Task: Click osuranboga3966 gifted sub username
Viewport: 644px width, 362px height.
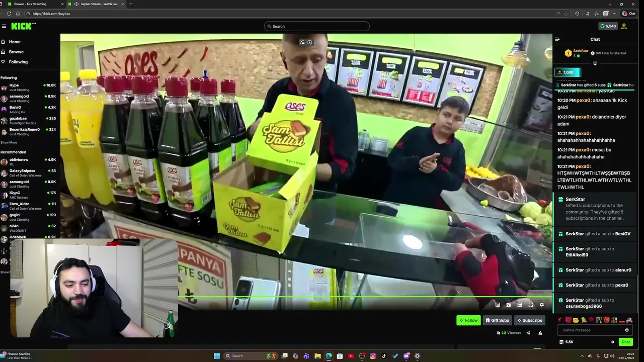Action: click(x=584, y=306)
